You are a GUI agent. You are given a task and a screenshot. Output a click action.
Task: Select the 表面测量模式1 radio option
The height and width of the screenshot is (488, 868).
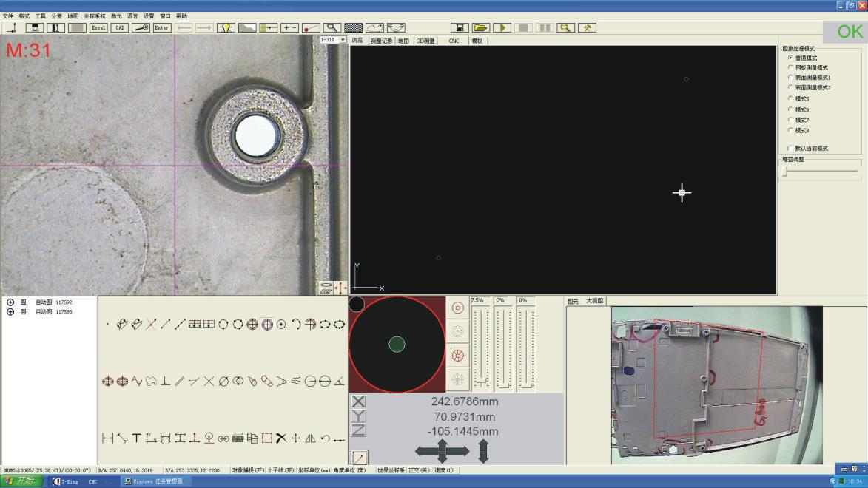(x=790, y=77)
